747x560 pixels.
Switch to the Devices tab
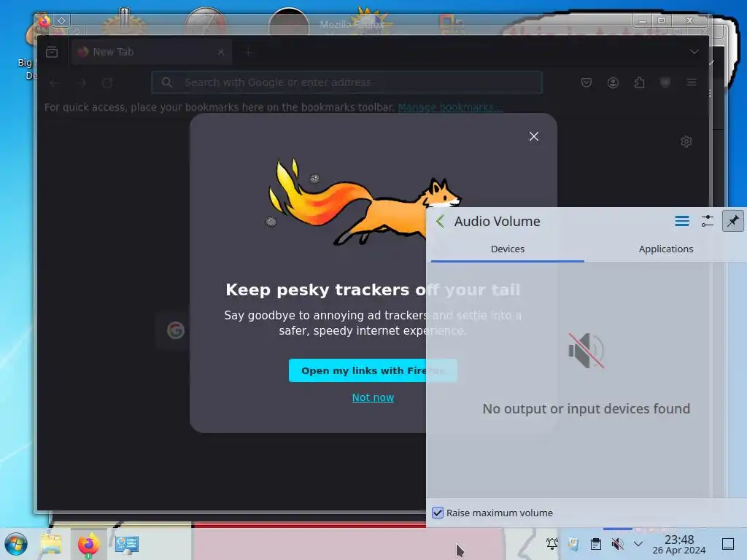tap(508, 249)
